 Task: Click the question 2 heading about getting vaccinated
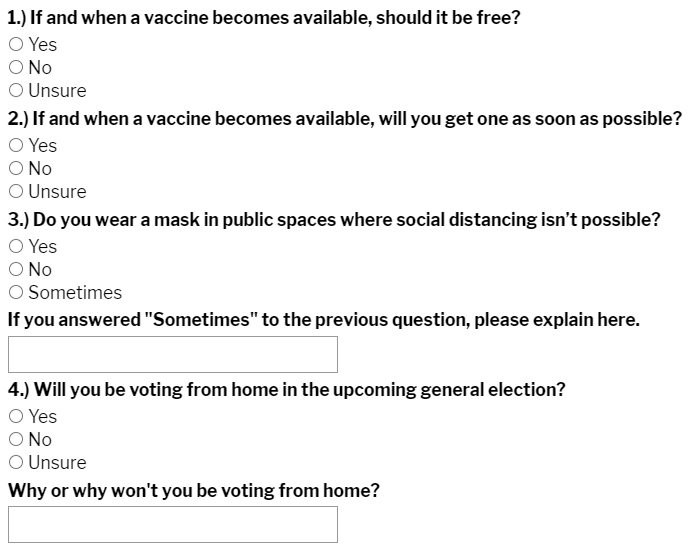(x=344, y=118)
